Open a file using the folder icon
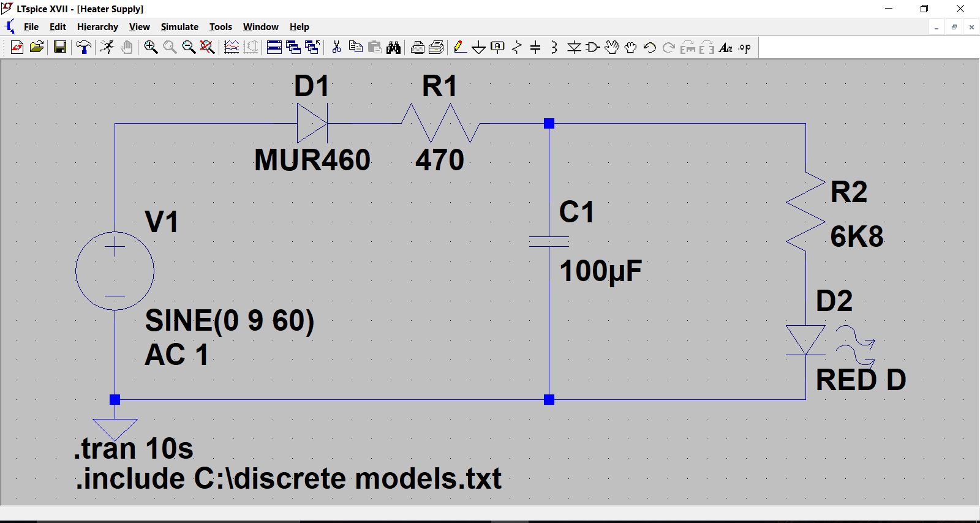The image size is (980, 523). tap(37, 47)
